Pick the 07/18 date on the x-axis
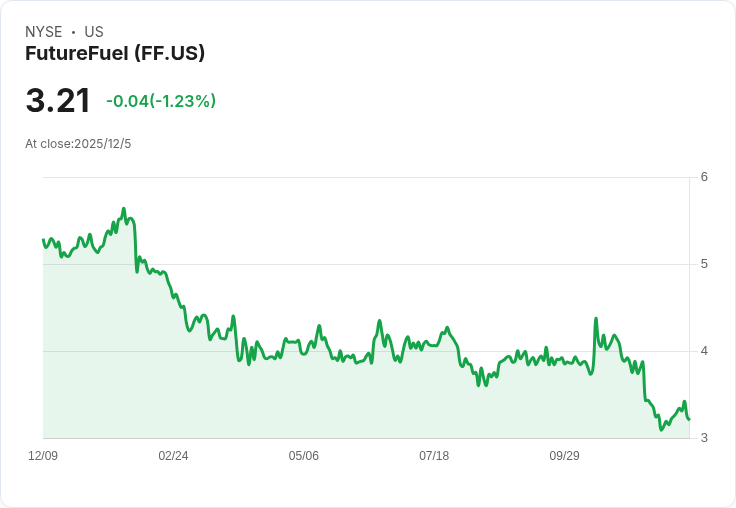The image size is (736, 508). 434,456
